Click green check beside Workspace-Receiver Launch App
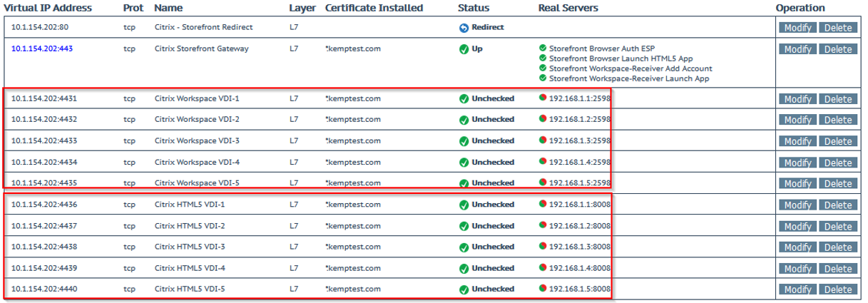The width and height of the screenshot is (868, 303). pyautogui.click(x=543, y=78)
